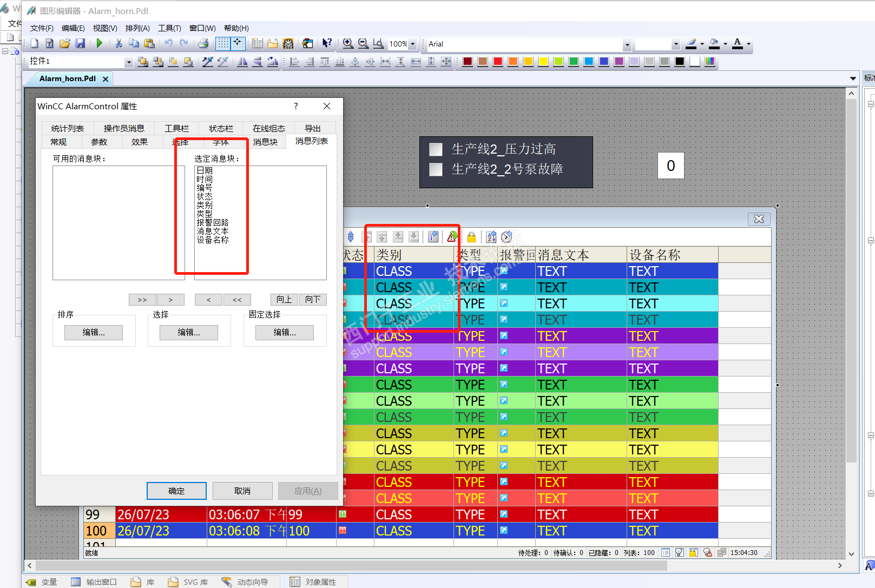Switch to the 消息块 tab
This screenshot has width=875, height=588.
click(x=265, y=142)
